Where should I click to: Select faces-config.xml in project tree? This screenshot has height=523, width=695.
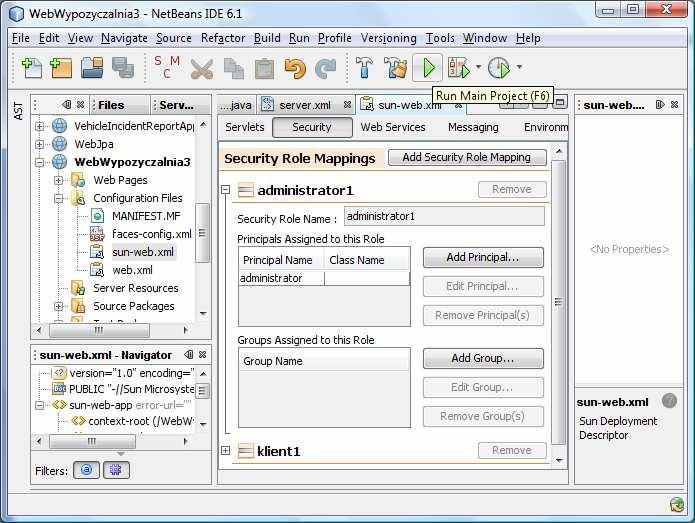[151, 234]
